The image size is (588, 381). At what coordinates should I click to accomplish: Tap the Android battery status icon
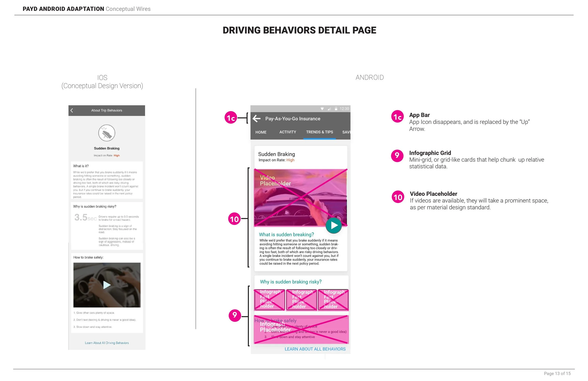[x=336, y=109]
